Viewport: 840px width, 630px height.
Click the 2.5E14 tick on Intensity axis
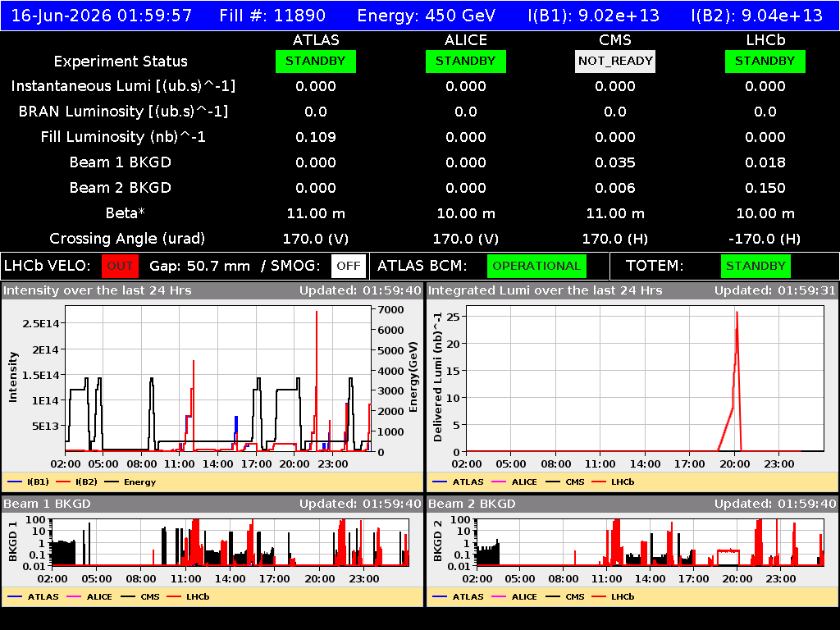coord(41,323)
